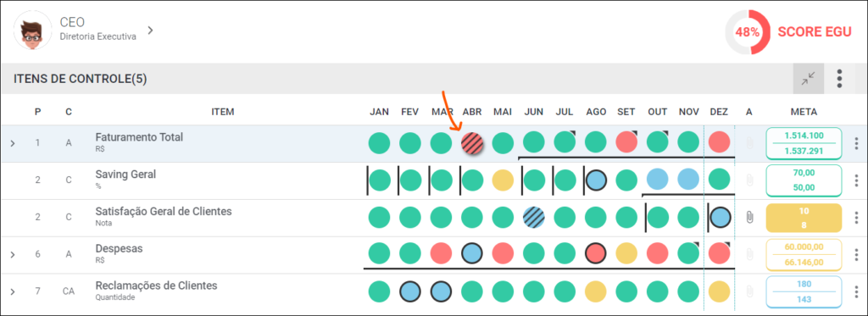The height and width of the screenshot is (316, 868).
Task: Expand the Faturamento Total row
Action: pyautogui.click(x=13, y=143)
